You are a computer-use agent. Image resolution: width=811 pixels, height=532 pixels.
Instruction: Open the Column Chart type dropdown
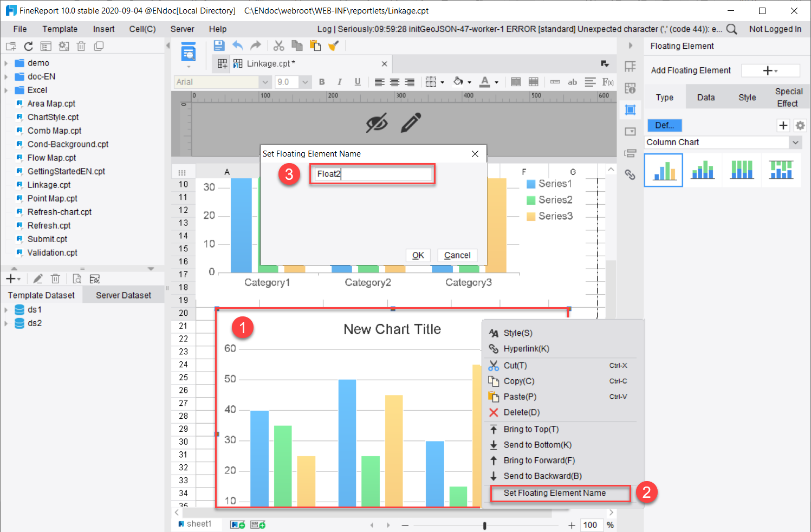(795, 142)
